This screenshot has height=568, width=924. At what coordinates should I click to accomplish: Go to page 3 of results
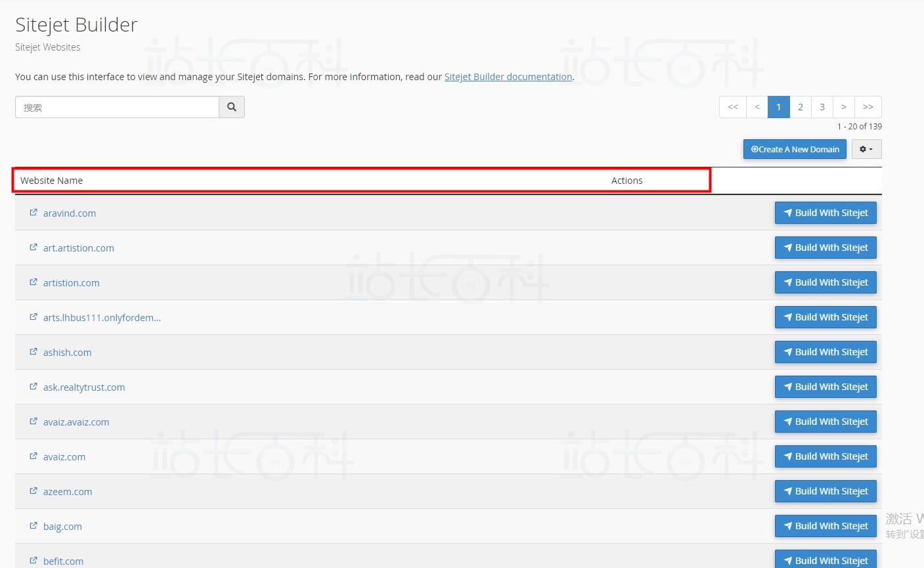click(822, 107)
